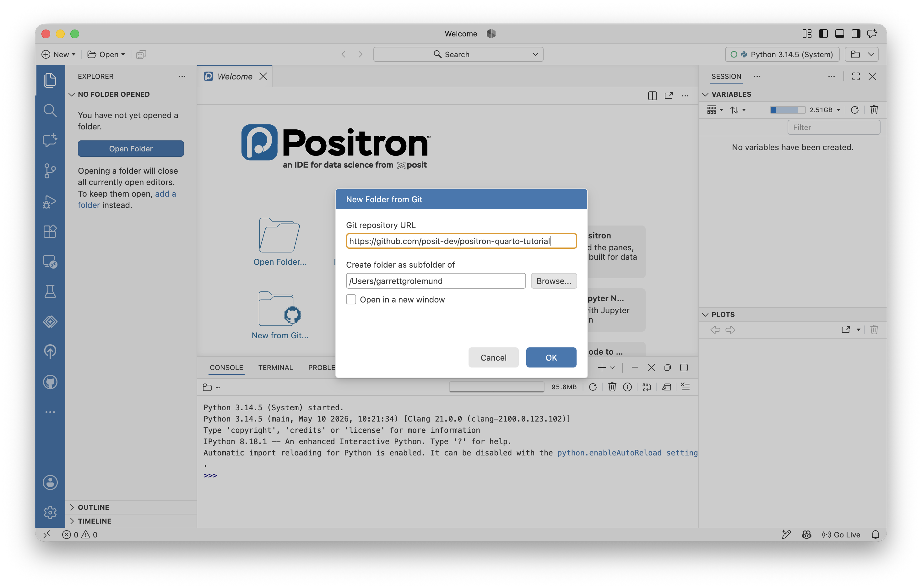Clear the console output icon

tap(685, 387)
